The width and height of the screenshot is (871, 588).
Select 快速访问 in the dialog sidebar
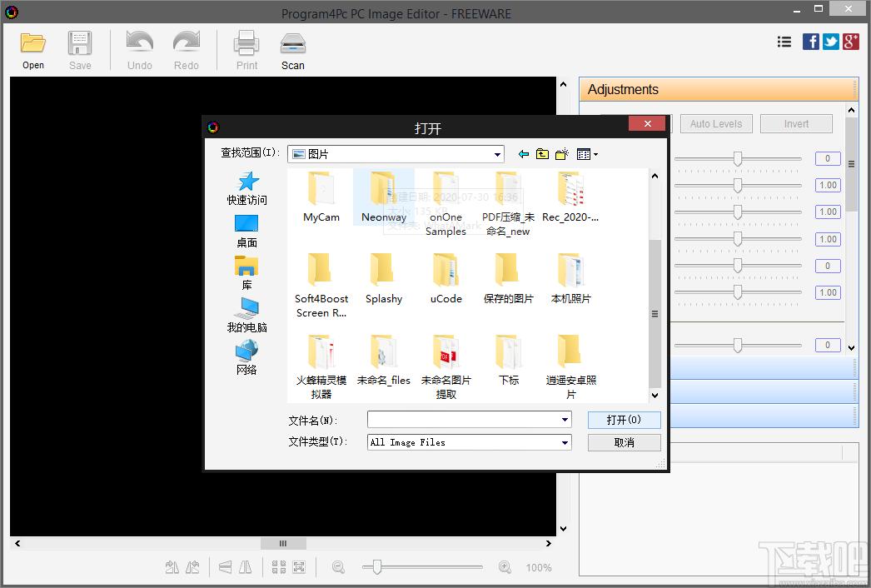(x=246, y=188)
